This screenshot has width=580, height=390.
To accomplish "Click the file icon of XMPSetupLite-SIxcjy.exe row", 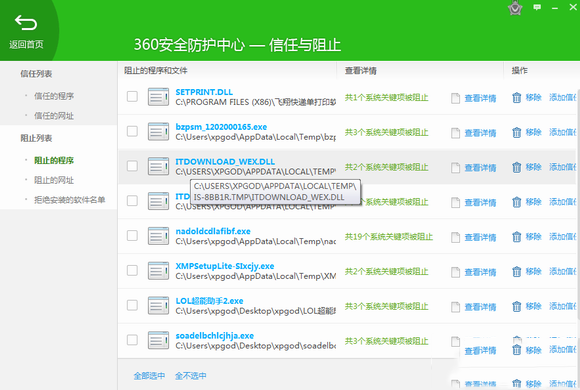I will [158, 271].
